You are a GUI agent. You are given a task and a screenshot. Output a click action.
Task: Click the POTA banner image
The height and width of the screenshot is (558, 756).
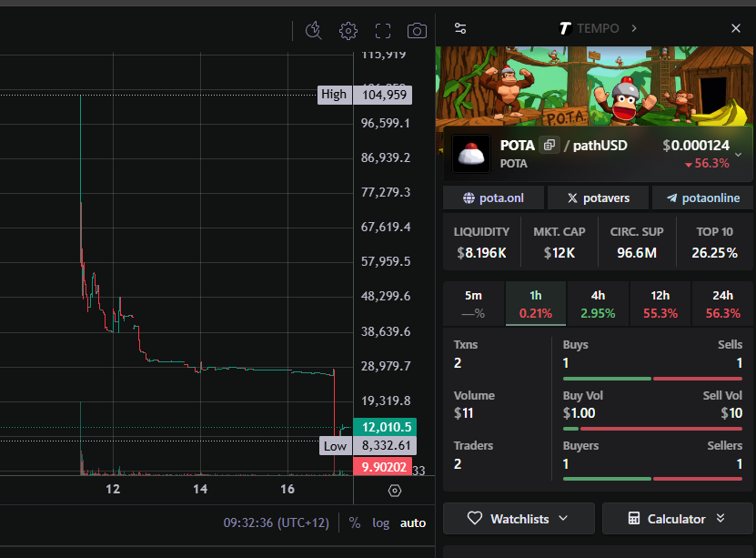(594, 86)
